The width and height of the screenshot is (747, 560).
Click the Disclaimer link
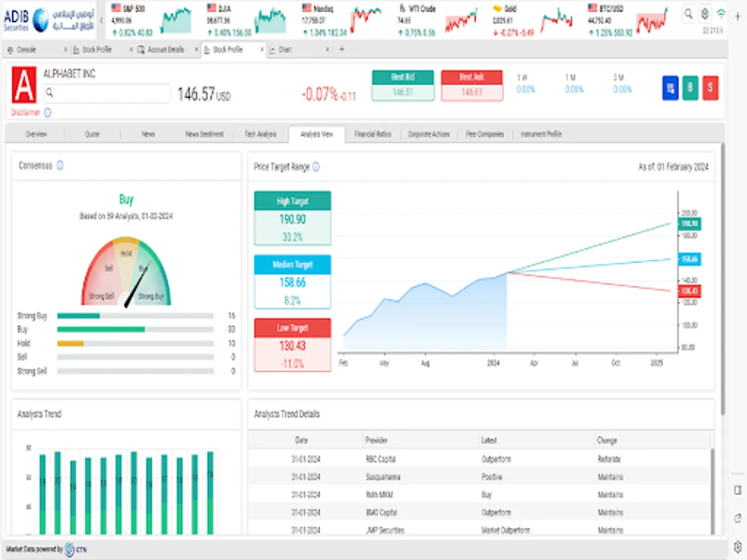pos(26,113)
